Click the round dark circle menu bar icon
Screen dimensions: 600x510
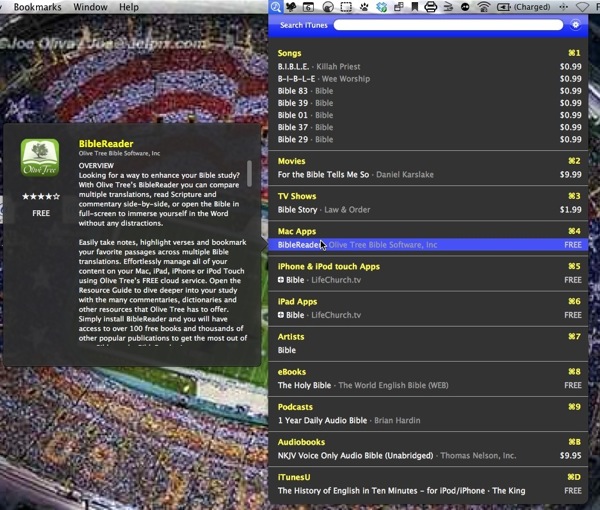[465, 7]
